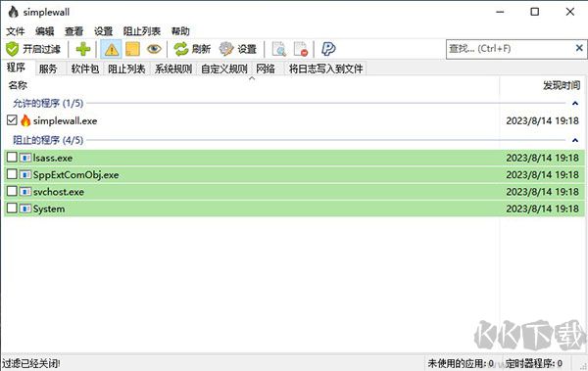Image resolution: width=588 pixels, height=371 pixels.
Task: Open the log viewer magnifier page icon
Action: point(278,49)
